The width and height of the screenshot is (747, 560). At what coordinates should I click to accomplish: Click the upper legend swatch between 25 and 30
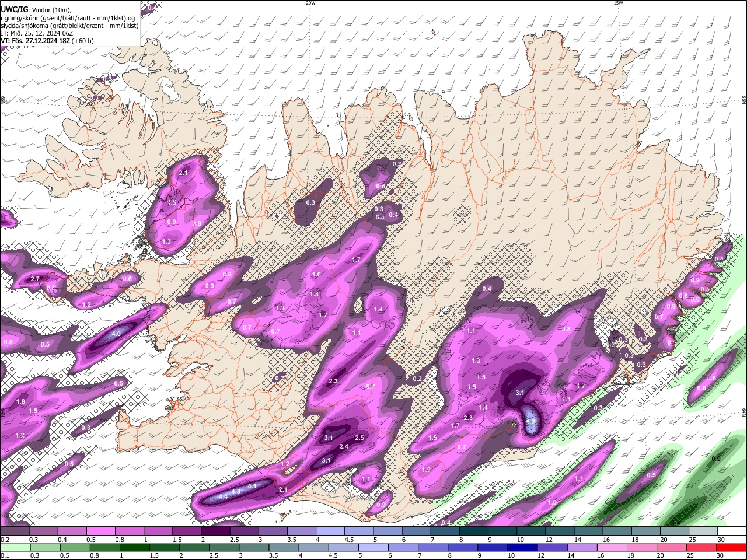(703, 531)
